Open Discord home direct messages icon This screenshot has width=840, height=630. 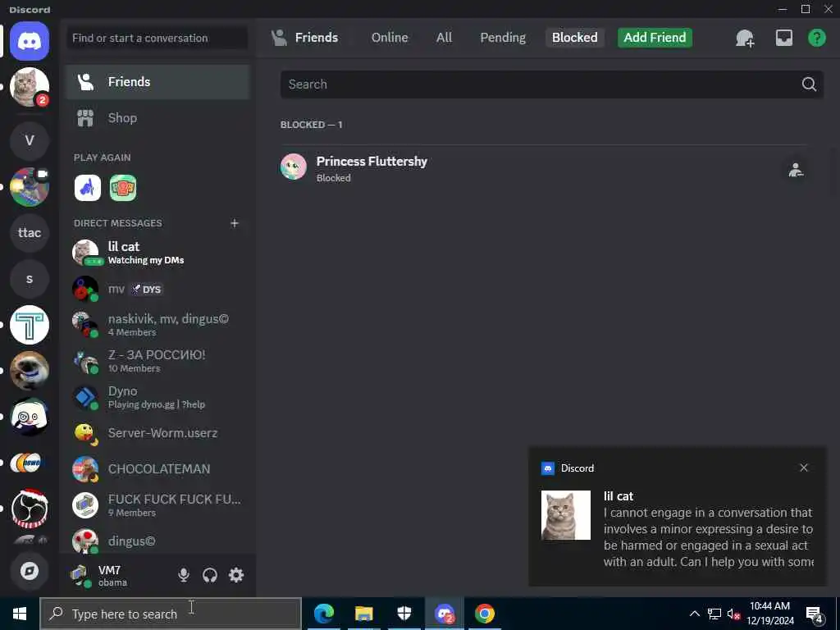[30, 41]
